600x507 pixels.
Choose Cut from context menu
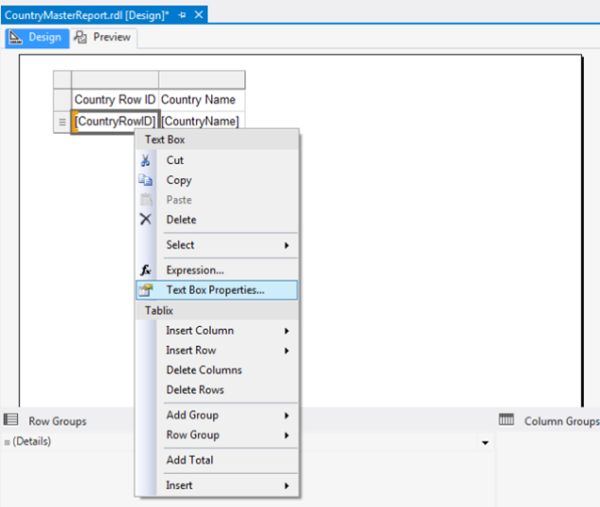click(217, 160)
